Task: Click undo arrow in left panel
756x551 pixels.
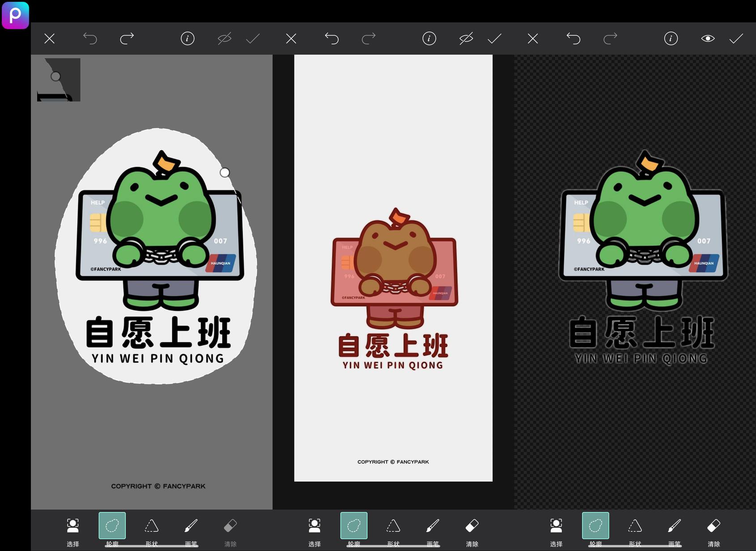Action: 90,39
